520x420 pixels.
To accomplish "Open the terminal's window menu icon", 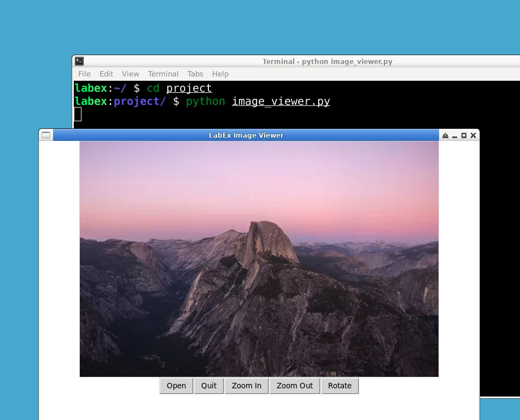I will point(78,61).
